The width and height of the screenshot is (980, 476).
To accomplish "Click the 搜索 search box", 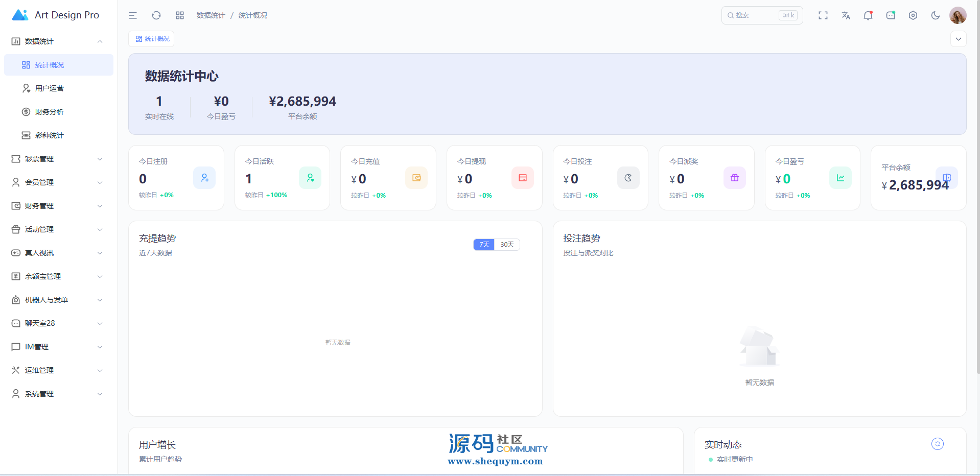I will [756, 15].
